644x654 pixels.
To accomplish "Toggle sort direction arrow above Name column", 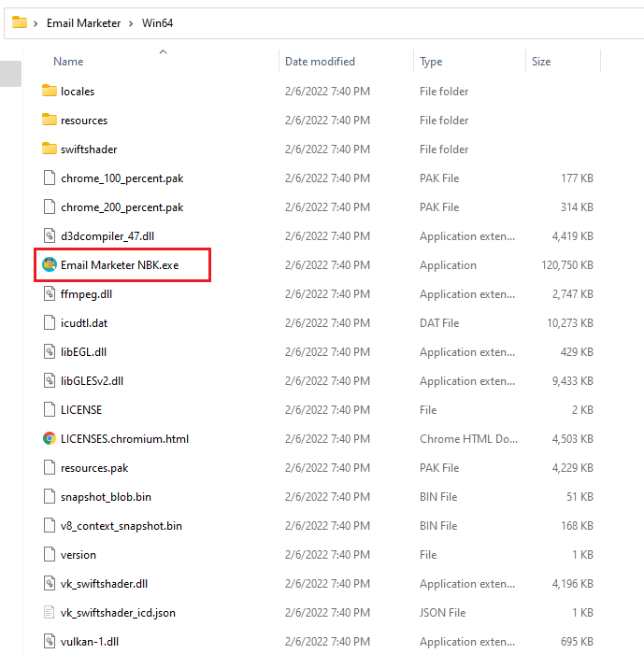I will [164, 51].
